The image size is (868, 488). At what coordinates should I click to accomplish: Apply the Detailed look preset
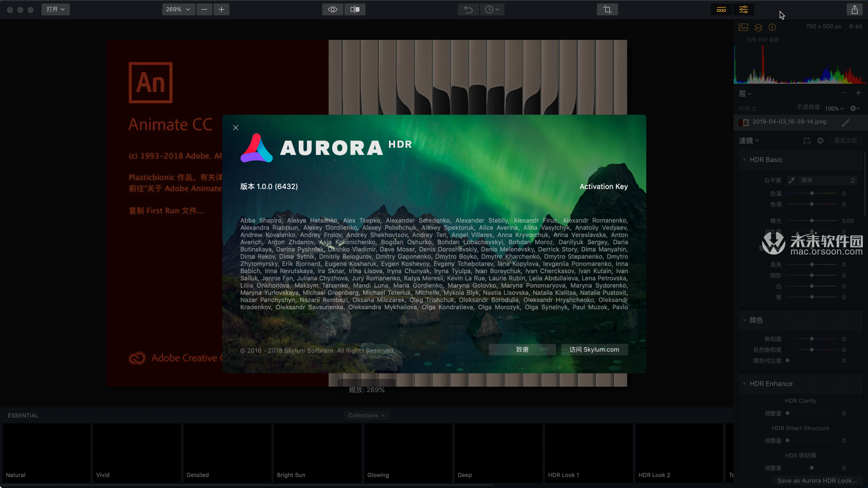click(227, 453)
